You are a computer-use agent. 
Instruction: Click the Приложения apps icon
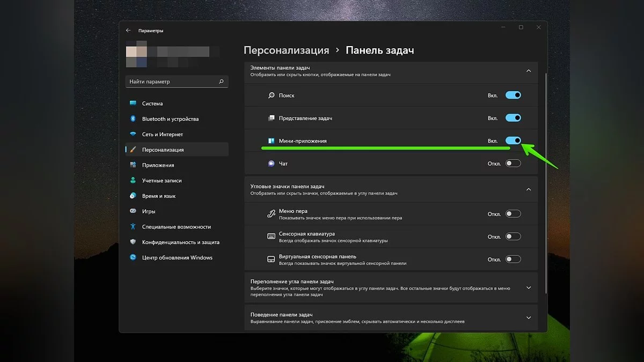pyautogui.click(x=133, y=165)
